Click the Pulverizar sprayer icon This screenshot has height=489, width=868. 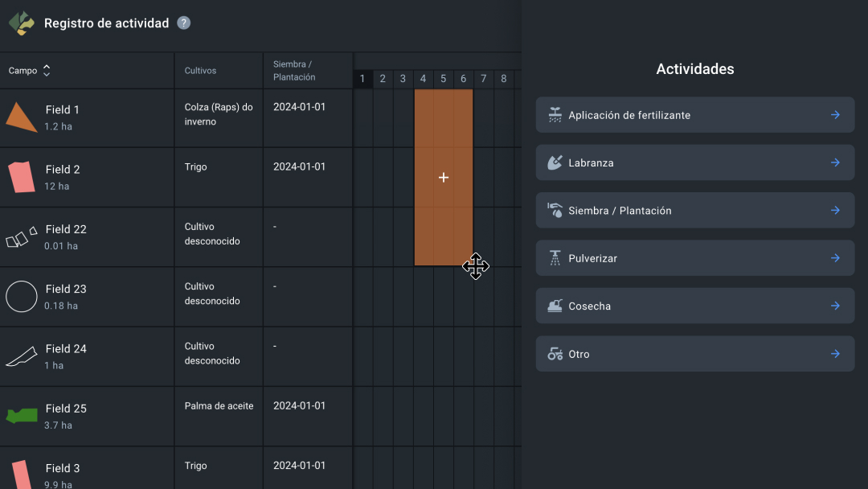pos(555,257)
